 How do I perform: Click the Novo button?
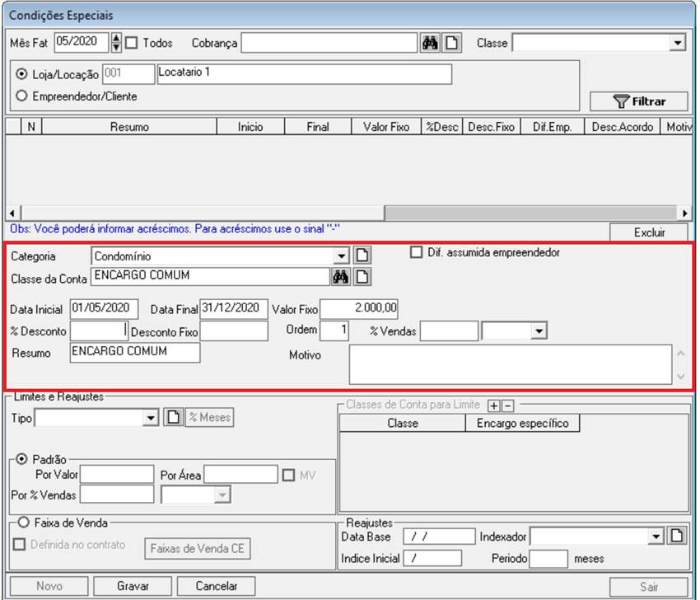[x=49, y=586]
